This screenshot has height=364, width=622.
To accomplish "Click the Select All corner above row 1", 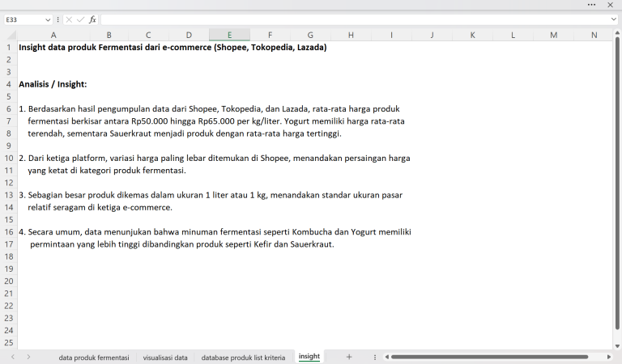I will tap(7, 35).
